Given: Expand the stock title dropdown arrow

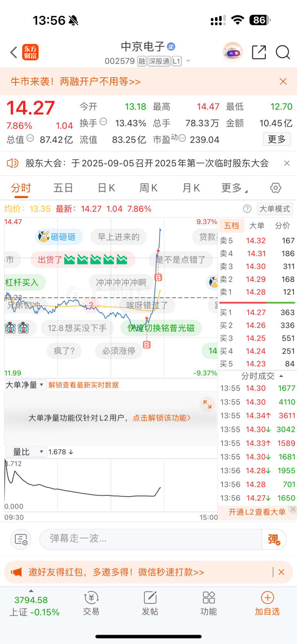Looking at the screenshot, I should pyautogui.click(x=188, y=61).
